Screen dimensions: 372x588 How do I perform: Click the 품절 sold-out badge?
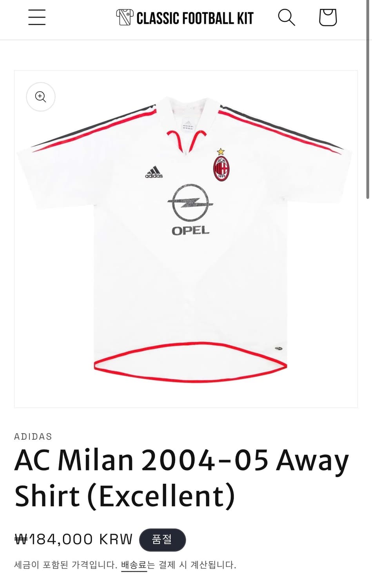(x=162, y=540)
